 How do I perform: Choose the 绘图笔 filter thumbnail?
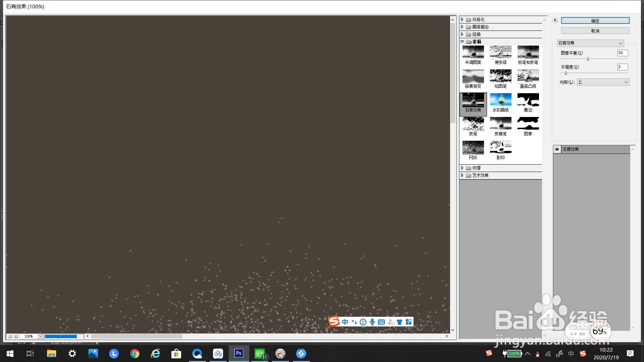pos(500,76)
